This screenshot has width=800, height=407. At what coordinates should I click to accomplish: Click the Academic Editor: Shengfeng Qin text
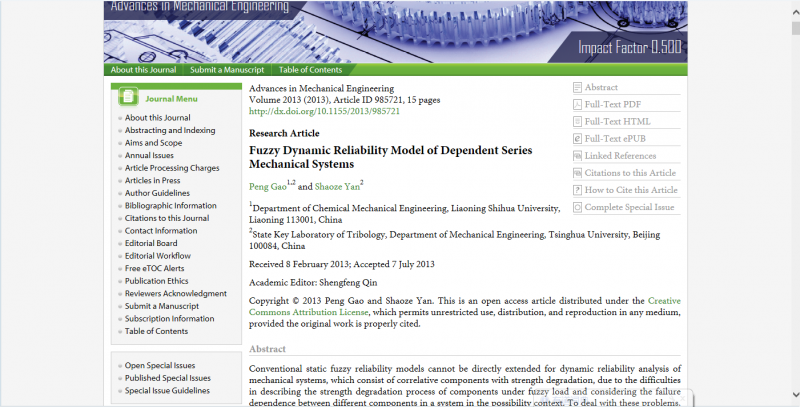click(x=313, y=283)
